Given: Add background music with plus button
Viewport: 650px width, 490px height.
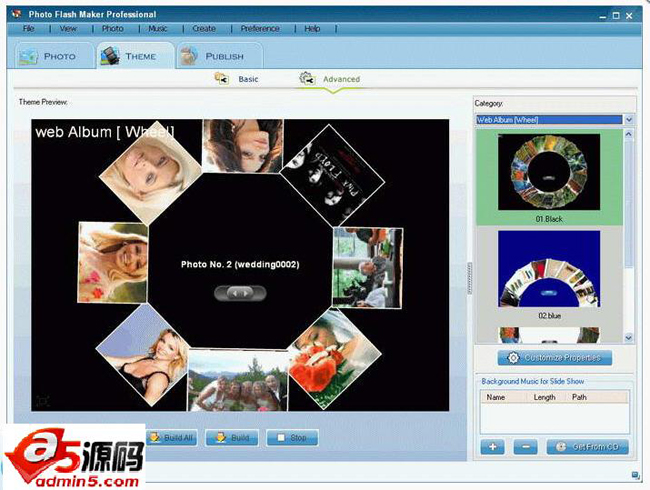Looking at the screenshot, I should coord(492,446).
